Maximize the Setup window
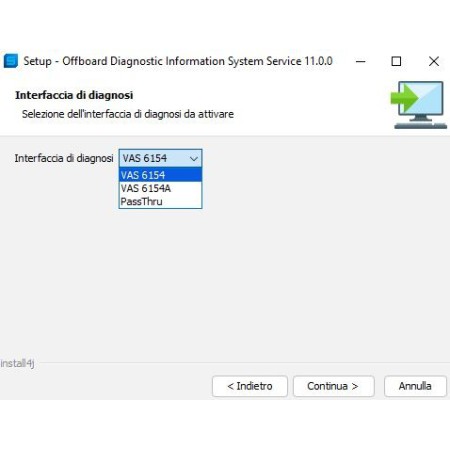 [396, 61]
